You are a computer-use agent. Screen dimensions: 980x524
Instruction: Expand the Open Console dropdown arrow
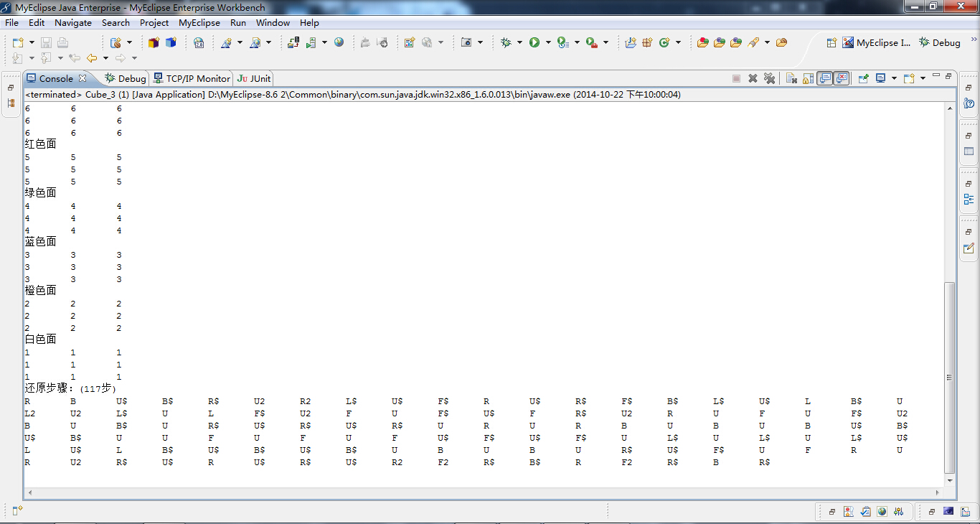(x=923, y=78)
